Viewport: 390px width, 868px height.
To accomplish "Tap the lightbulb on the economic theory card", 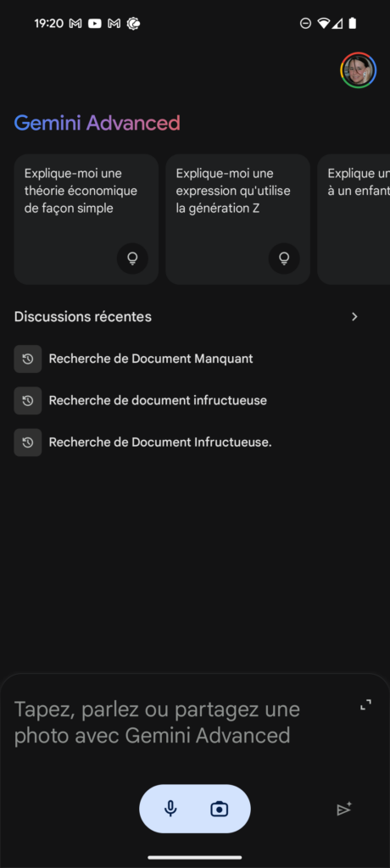I will point(132,259).
